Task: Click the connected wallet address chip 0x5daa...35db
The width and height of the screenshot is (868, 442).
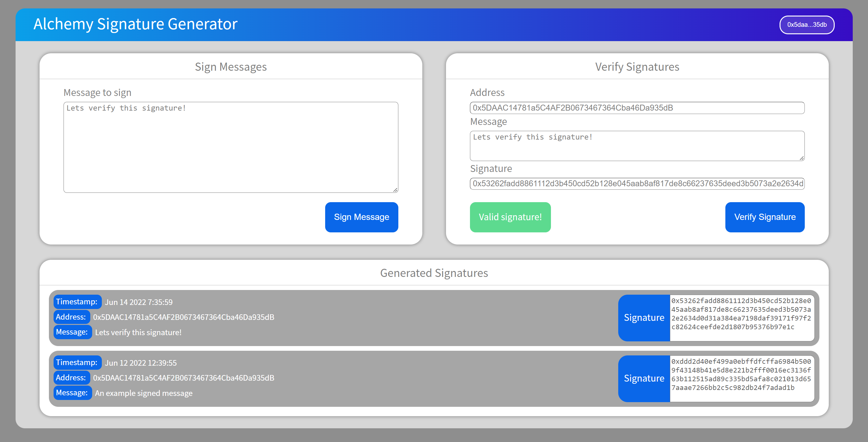Action: (807, 24)
